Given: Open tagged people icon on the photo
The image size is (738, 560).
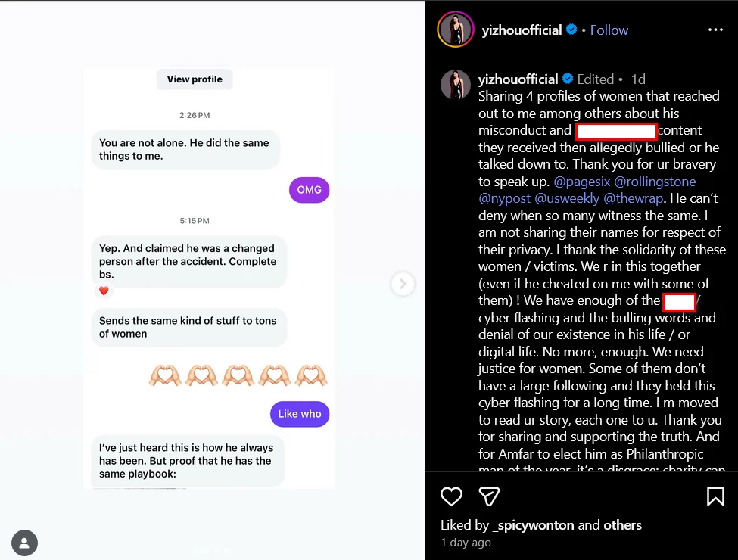Looking at the screenshot, I should pyautogui.click(x=24, y=543).
